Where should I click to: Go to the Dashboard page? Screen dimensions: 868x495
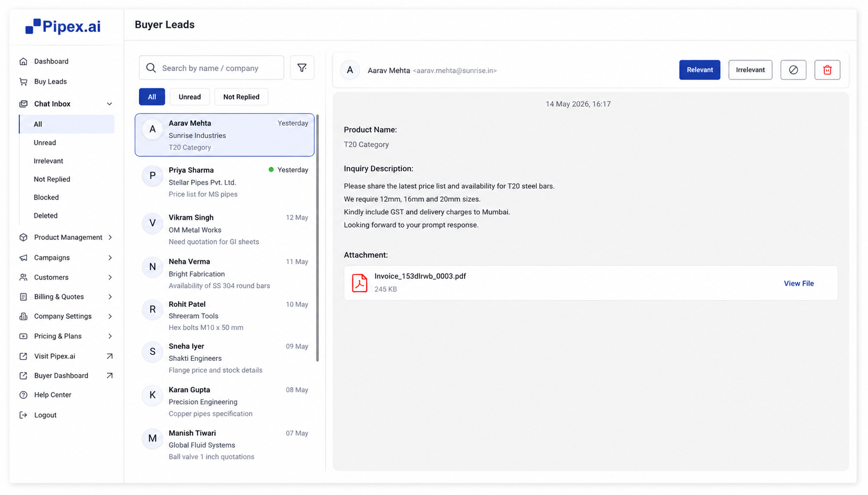51,62
